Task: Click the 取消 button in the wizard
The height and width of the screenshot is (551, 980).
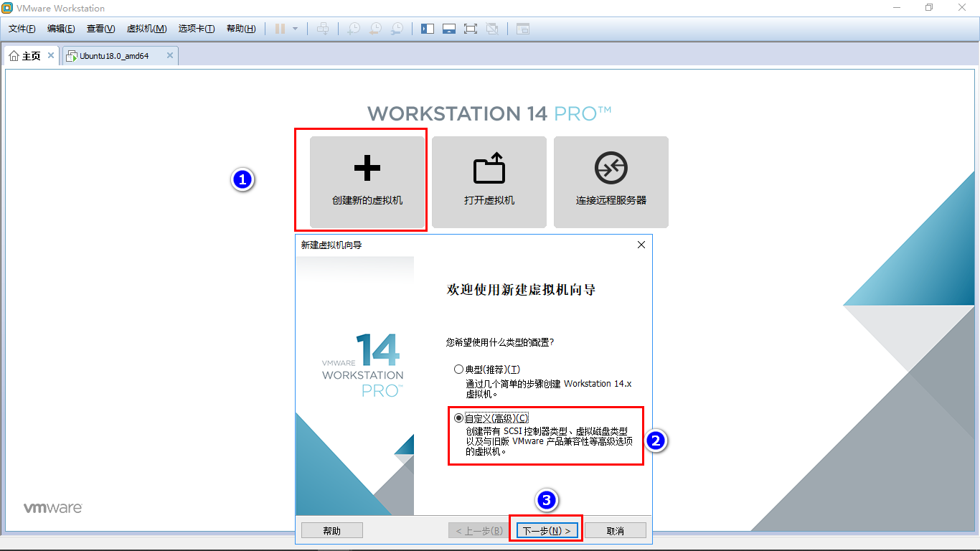Action: (616, 531)
